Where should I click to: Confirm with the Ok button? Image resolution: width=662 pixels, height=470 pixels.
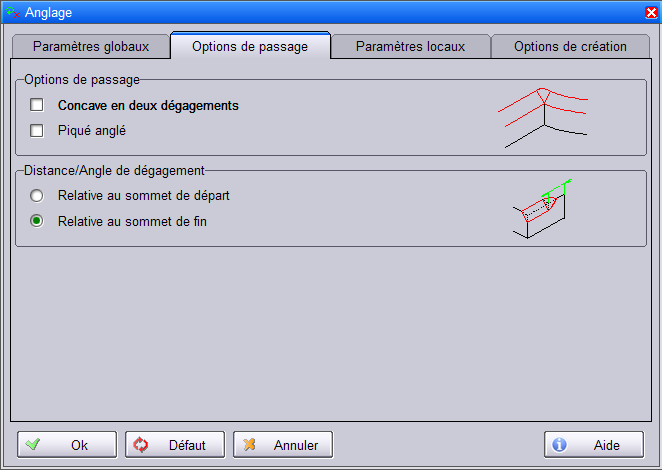click(67, 445)
